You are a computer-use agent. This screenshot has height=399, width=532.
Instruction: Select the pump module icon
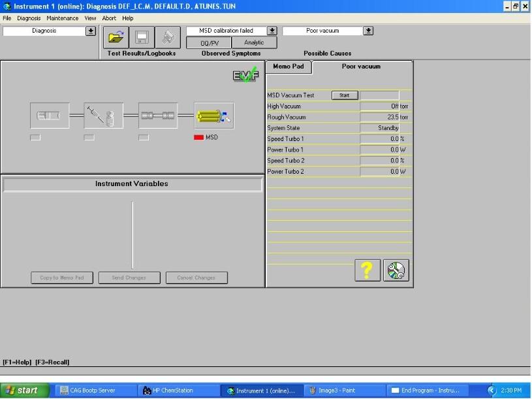tap(50, 116)
